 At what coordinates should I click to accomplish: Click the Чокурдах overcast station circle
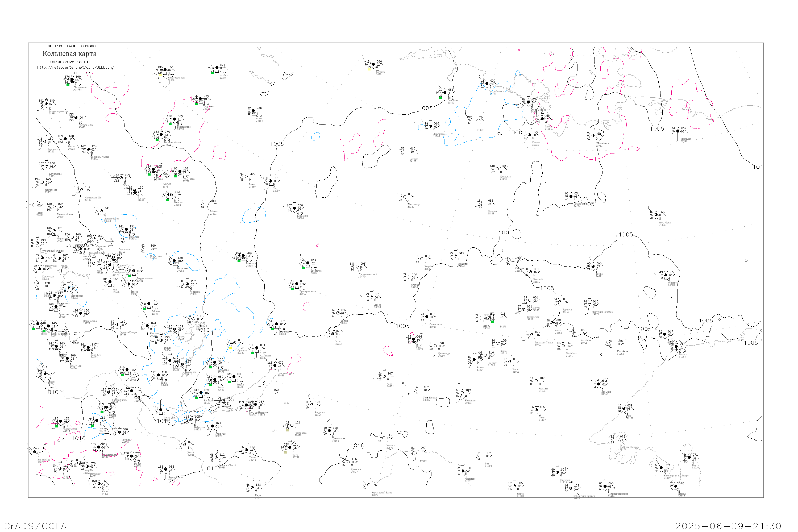click(x=678, y=131)
